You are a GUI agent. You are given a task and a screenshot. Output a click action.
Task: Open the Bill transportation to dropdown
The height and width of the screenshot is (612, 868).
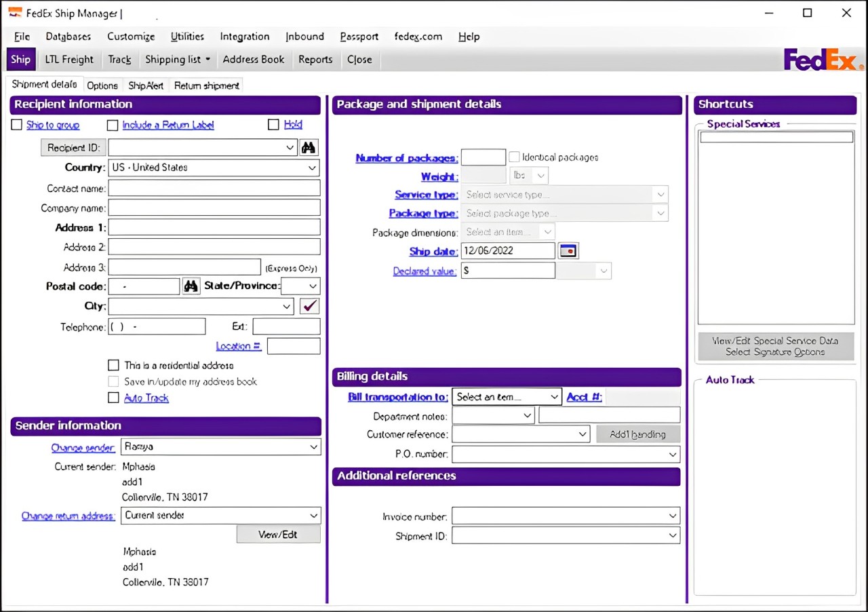coord(554,397)
